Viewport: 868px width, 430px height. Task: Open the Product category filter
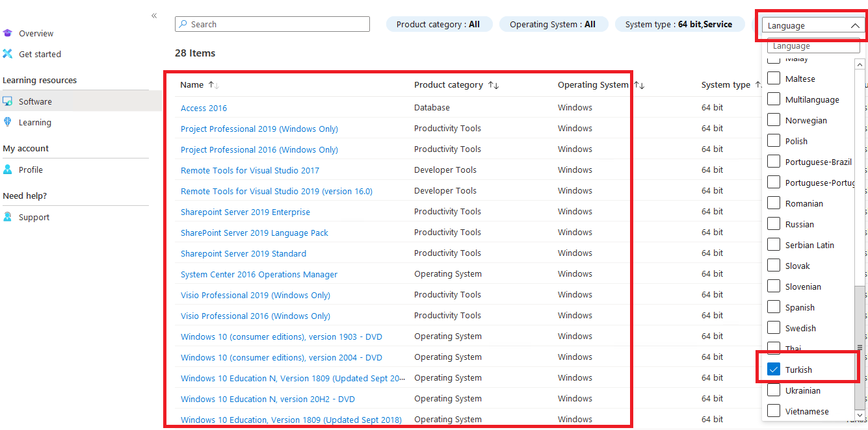[x=439, y=24]
